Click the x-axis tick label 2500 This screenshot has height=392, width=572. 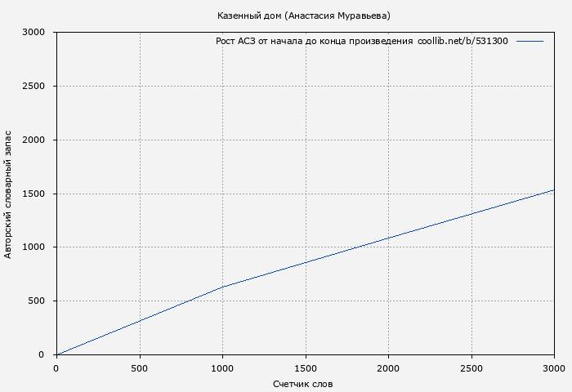[471, 369]
